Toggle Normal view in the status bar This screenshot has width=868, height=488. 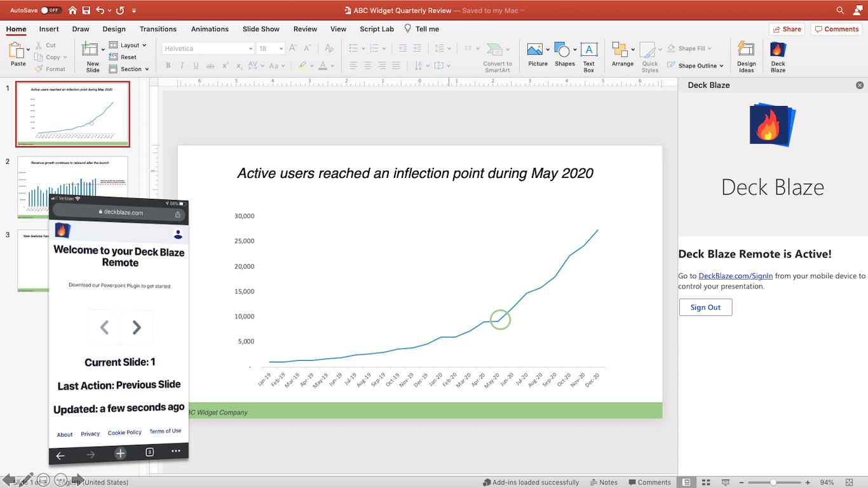point(686,482)
